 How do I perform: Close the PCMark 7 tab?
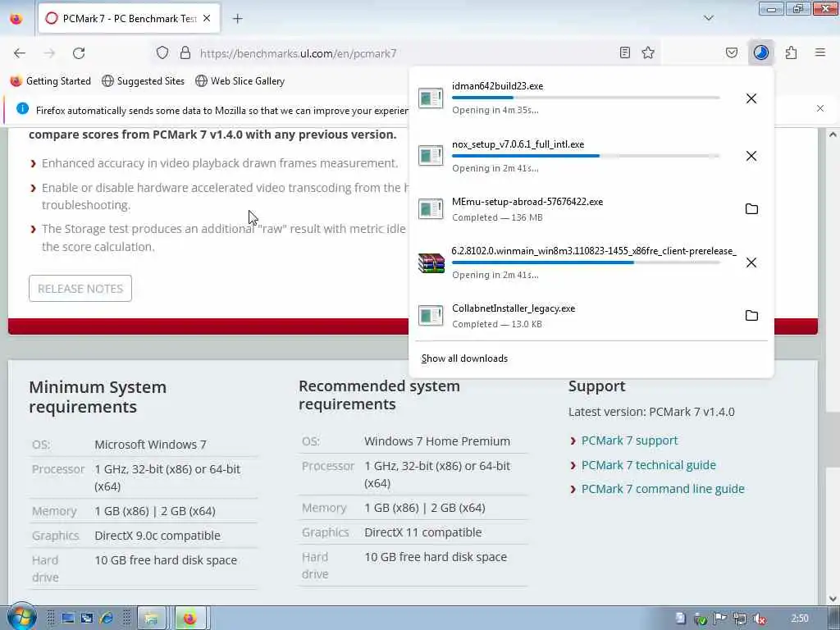(207, 18)
